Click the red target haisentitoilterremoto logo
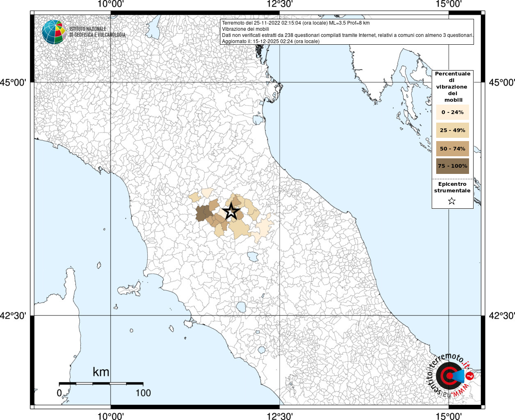This screenshot has width=515, height=420. 449,376
